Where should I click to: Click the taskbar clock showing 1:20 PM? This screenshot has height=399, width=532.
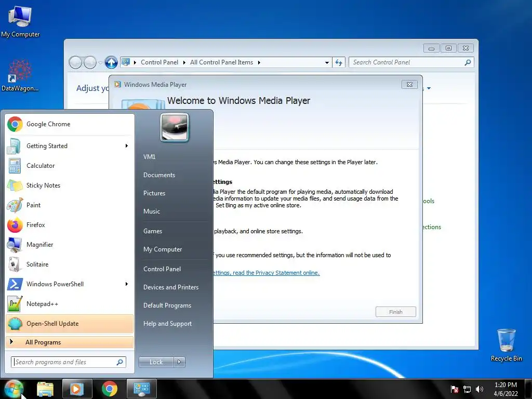506,389
